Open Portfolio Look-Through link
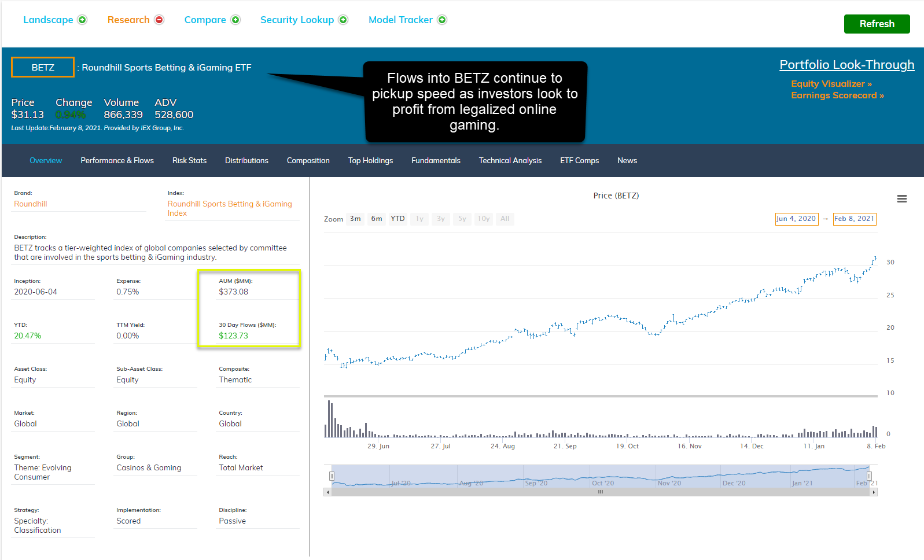Screen dimensions: 924x560 (x=846, y=65)
